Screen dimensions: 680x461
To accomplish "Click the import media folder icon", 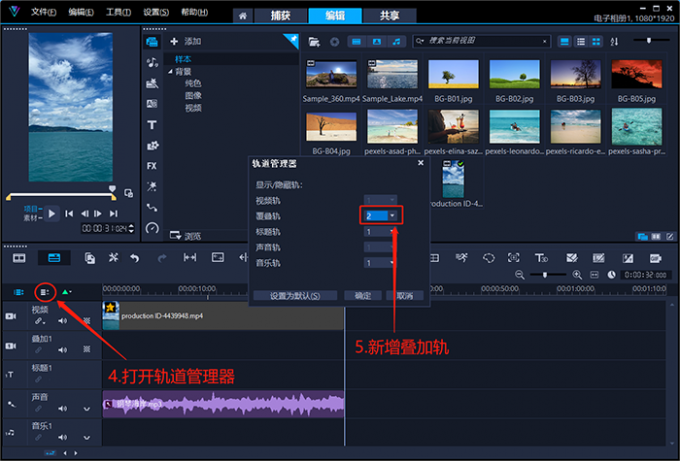I will pos(314,42).
